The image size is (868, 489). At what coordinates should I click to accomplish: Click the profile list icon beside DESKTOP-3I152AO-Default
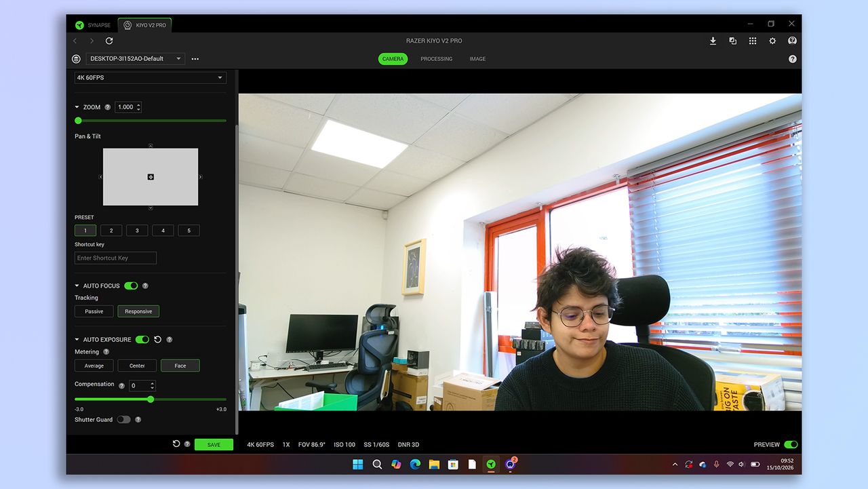pos(76,59)
